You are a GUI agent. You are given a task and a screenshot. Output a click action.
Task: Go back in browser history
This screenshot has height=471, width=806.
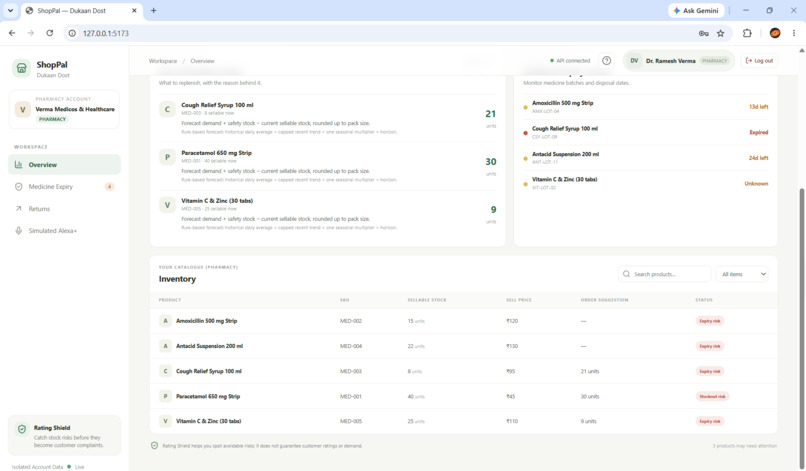coord(12,33)
